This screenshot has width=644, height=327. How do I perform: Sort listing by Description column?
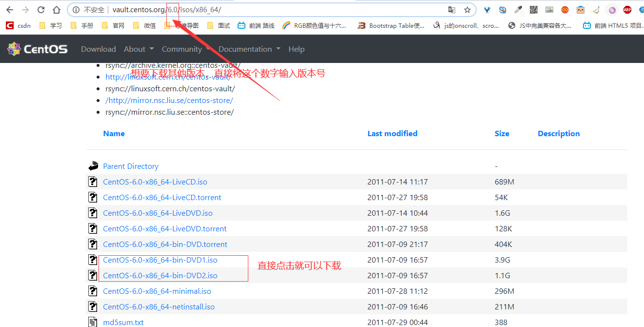559,133
